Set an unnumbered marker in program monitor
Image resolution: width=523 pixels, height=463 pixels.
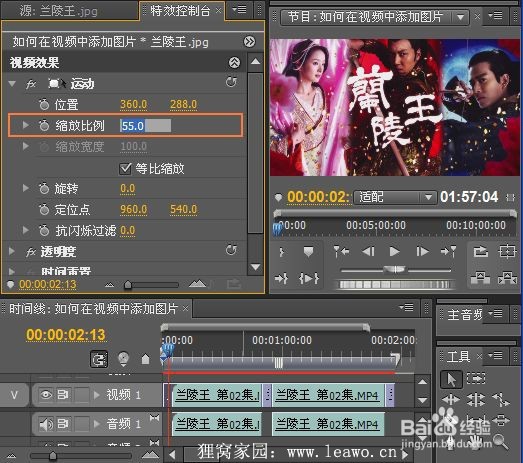pos(308,252)
